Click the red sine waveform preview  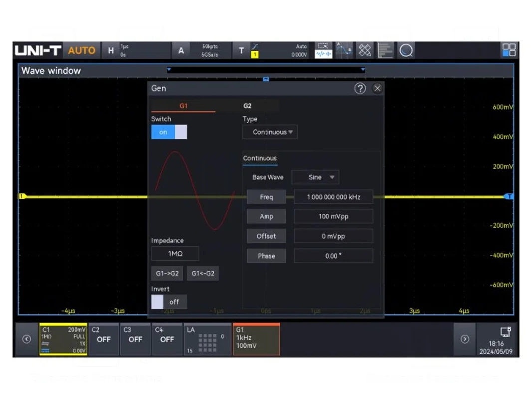coord(195,191)
